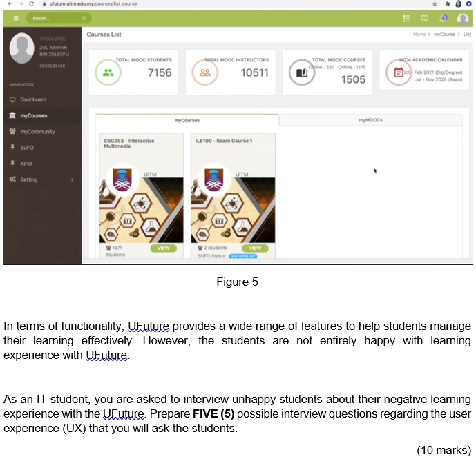Expand the Setting submenu chevron
This screenshot has height=459, width=476.
pyautogui.click(x=73, y=179)
